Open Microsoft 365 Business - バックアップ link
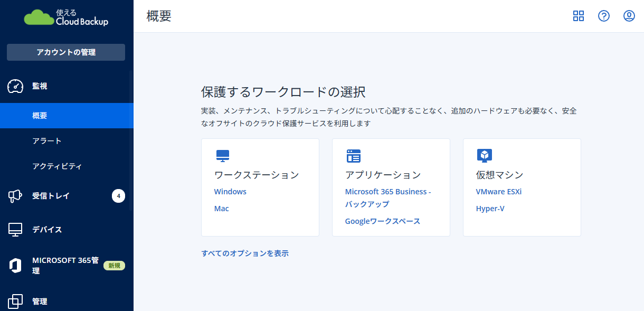This screenshot has height=311, width=644. point(388,198)
